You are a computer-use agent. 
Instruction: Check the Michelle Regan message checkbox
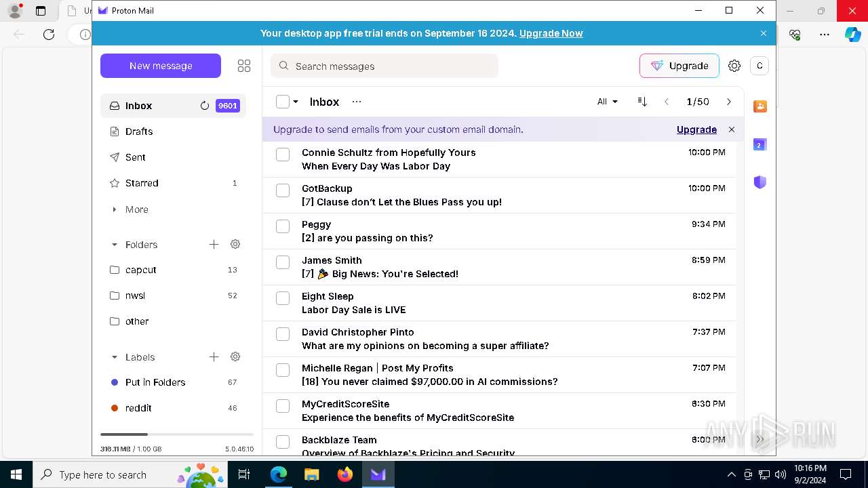[283, 370]
